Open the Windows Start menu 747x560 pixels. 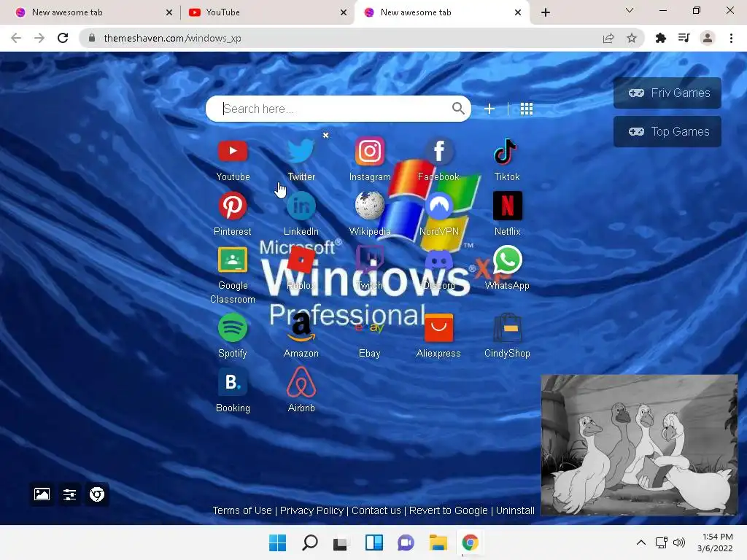point(277,542)
